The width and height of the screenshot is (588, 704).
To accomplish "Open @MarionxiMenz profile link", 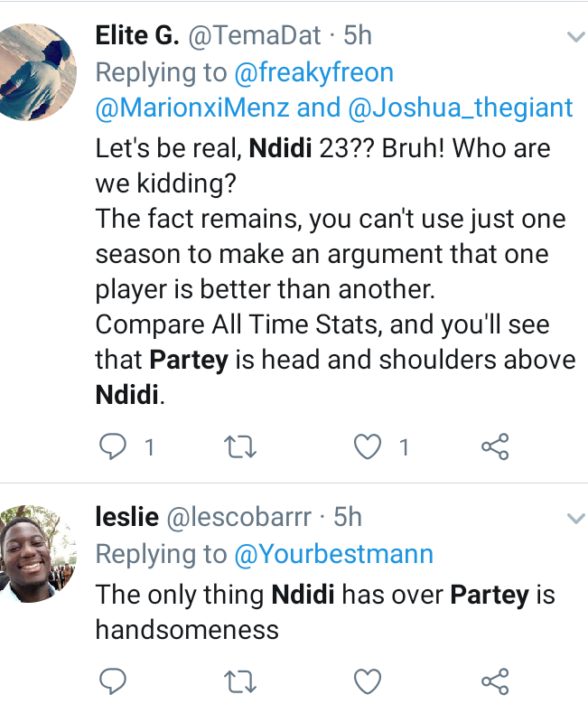I will click(x=192, y=108).
